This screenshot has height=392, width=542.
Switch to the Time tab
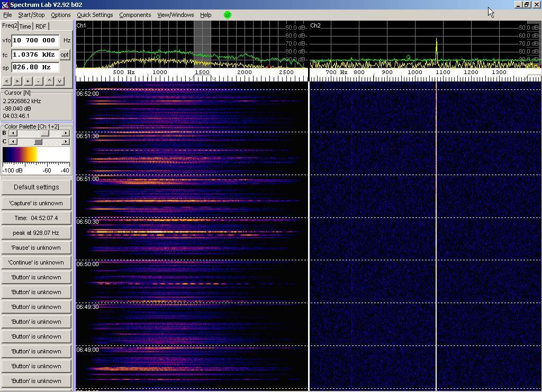pyautogui.click(x=25, y=26)
